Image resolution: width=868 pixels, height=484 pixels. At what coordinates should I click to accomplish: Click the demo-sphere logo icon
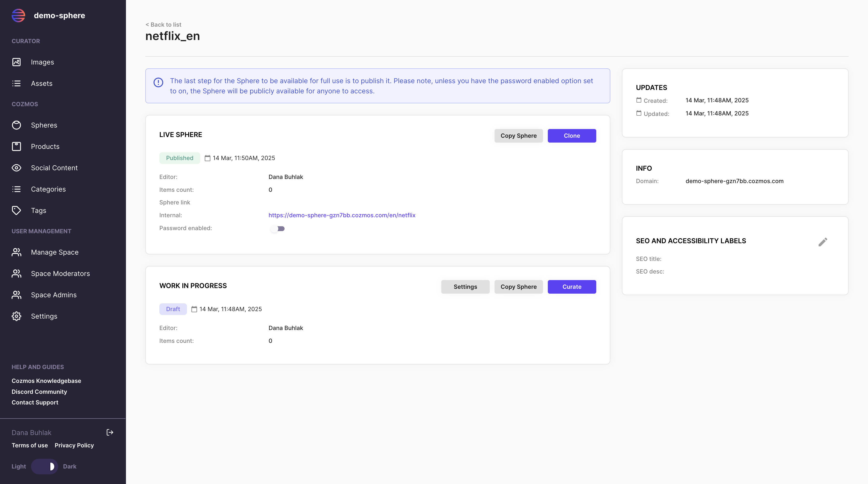tap(19, 16)
